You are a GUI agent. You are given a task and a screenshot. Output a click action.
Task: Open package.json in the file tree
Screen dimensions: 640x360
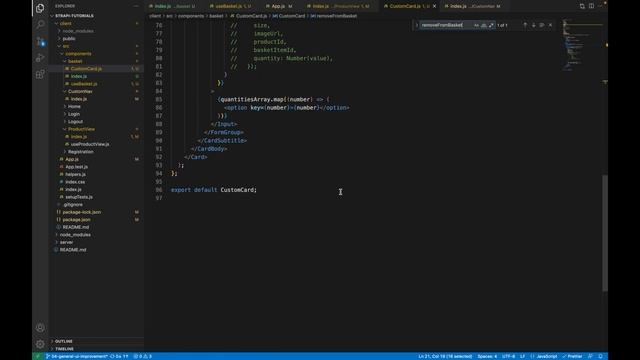(76, 220)
